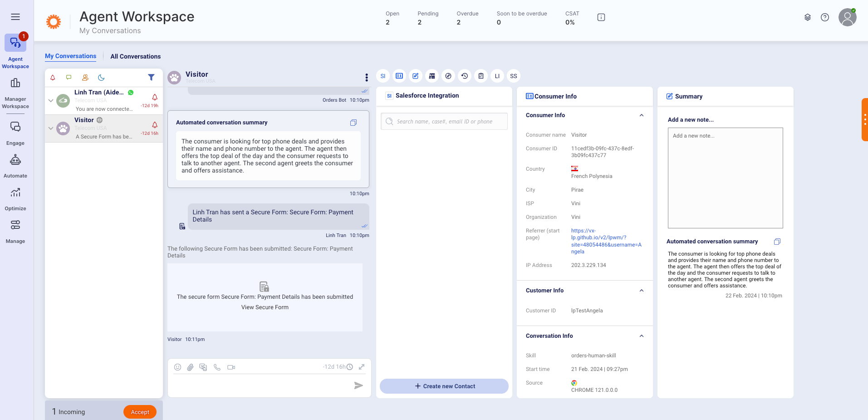Image resolution: width=868 pixels, height=420 pixels.
Task: Click the Pending count of 2
Action: pos(420,22)
